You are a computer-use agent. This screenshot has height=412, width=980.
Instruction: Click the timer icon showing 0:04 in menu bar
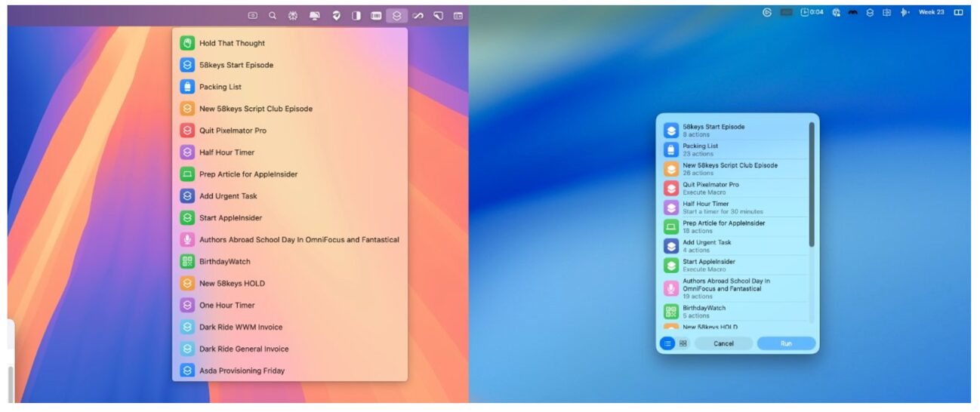pyautogui.click(x=812, y=12)
